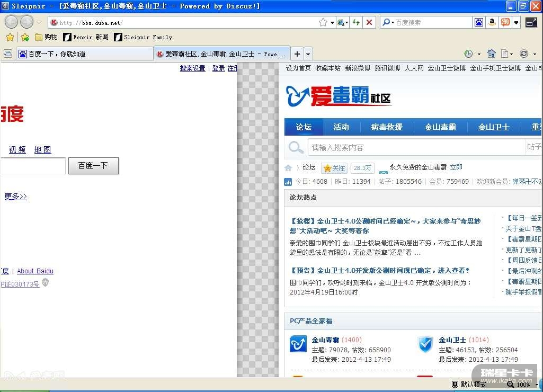Click the 更多>> link
The width and height of the screenshot is (543, 392).
tap(15, 197)
